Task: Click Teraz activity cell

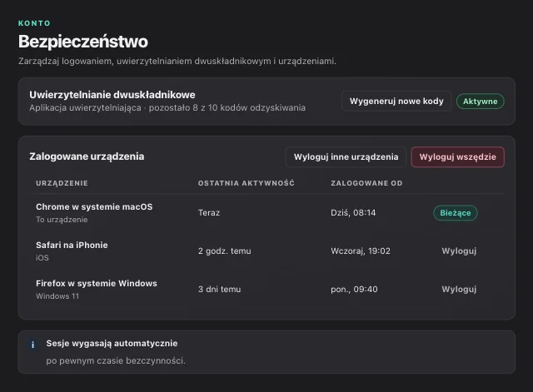Action: tap(209, 213)
